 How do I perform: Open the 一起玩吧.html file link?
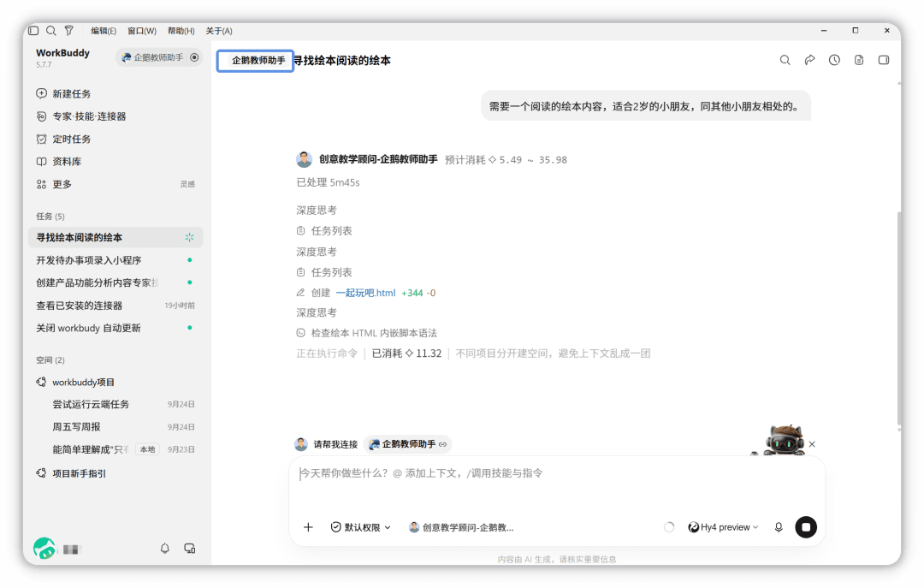[366, 293]
